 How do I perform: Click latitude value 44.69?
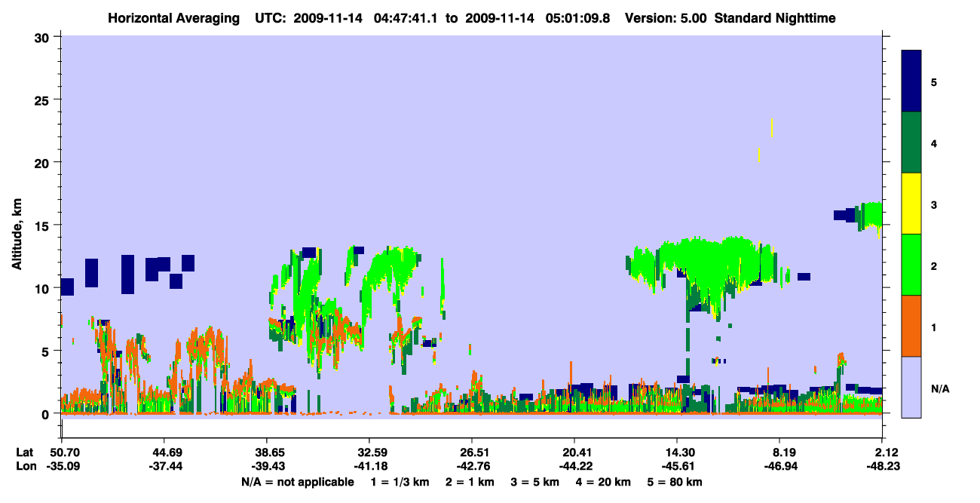164,452
